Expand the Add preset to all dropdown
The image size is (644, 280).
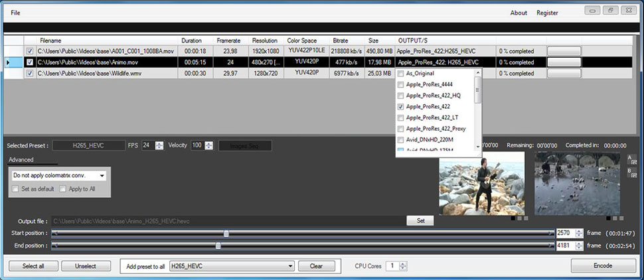pos(290,266)
